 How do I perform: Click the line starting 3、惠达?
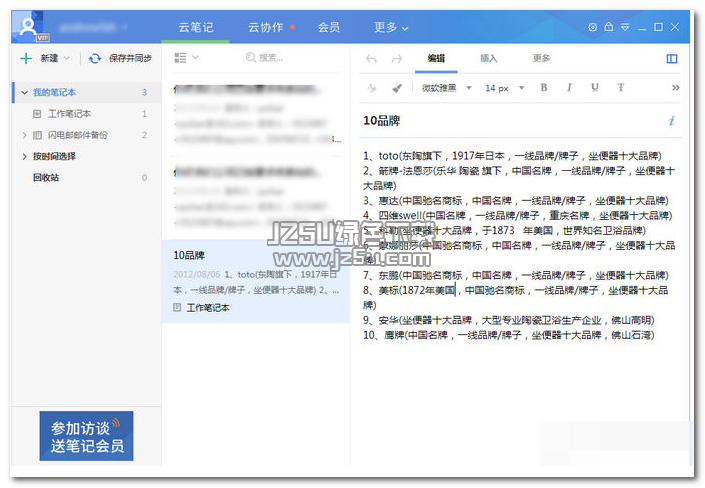tap(516, 201)
